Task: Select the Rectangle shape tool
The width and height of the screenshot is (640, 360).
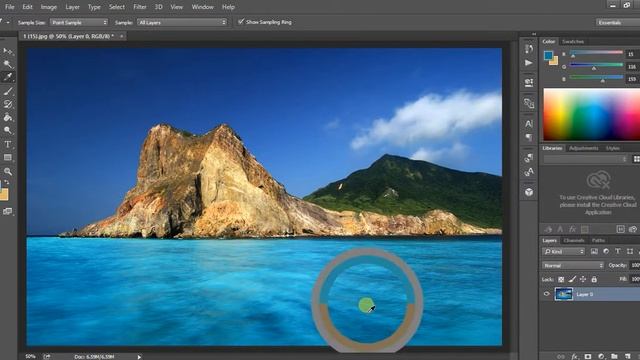Action: click(x=7, y=158)
